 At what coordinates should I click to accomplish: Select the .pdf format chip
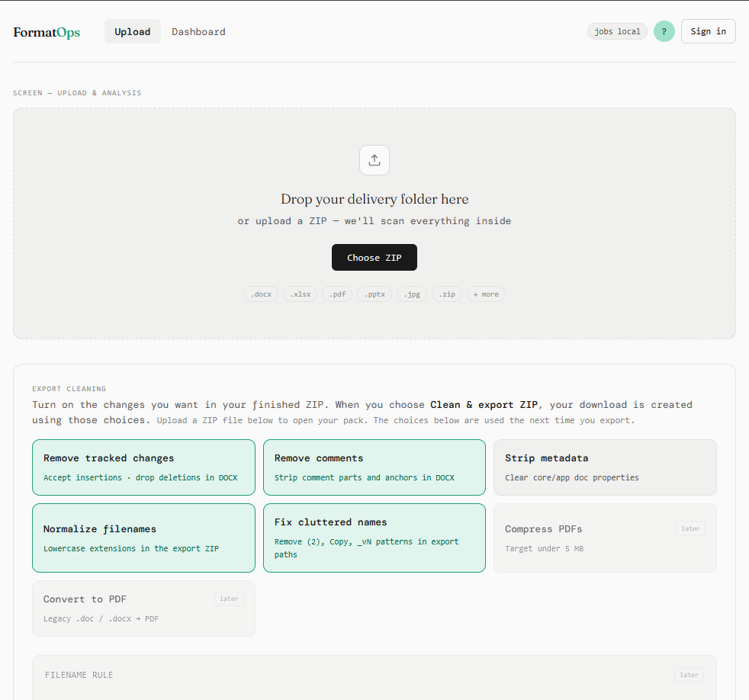click(337, 294)
